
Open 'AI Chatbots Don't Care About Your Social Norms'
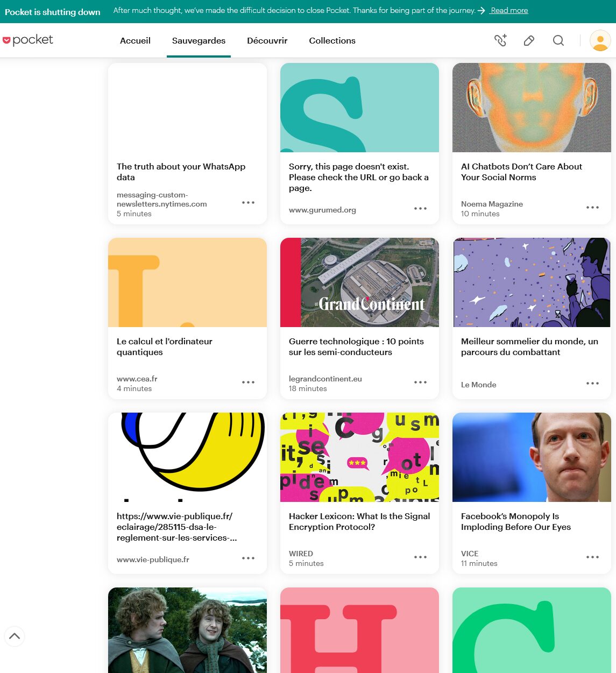point(521,172)
